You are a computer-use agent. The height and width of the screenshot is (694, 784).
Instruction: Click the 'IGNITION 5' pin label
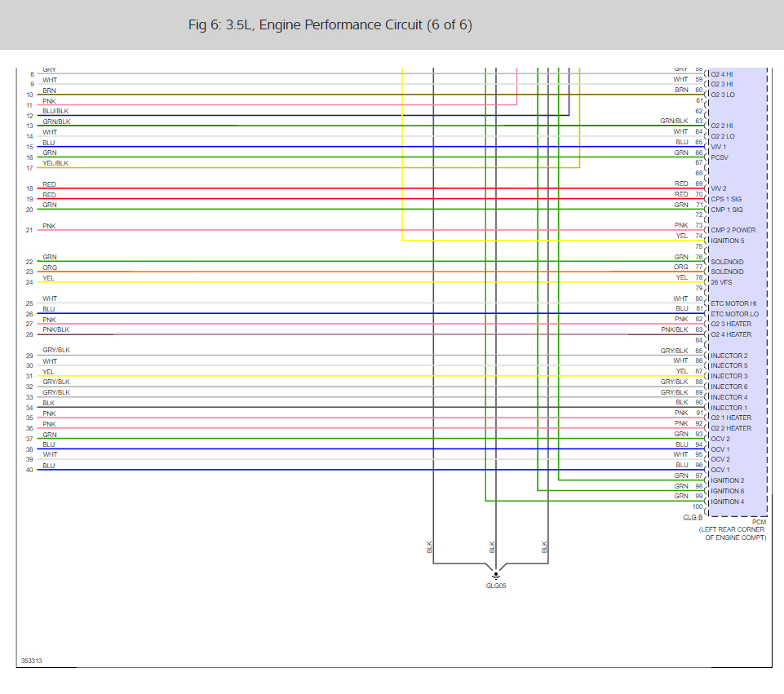point(728,241)
